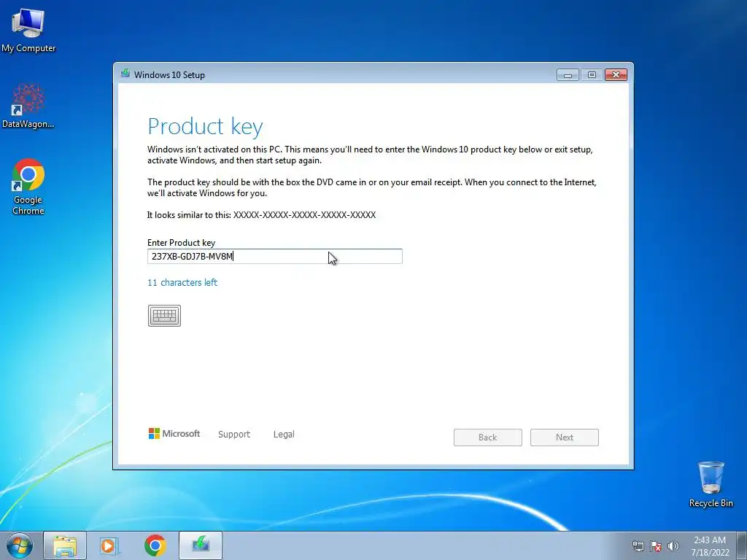
Task: Click the Windows 10 Setup title icon
Action: pos(125,74)
